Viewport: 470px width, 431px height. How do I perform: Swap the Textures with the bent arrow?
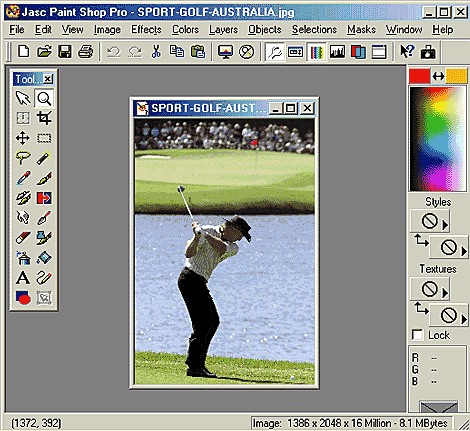coord(421,308)
